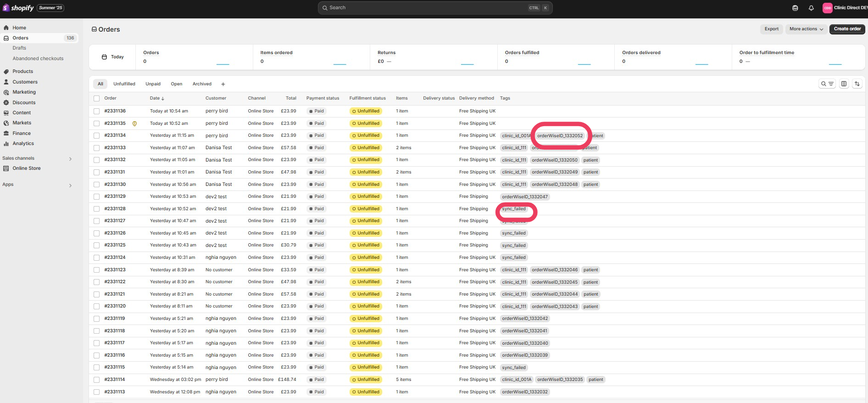This screenshot has width=868, height=403.
Task: Select checkbox for order #2331124
Action: [96, 257]
